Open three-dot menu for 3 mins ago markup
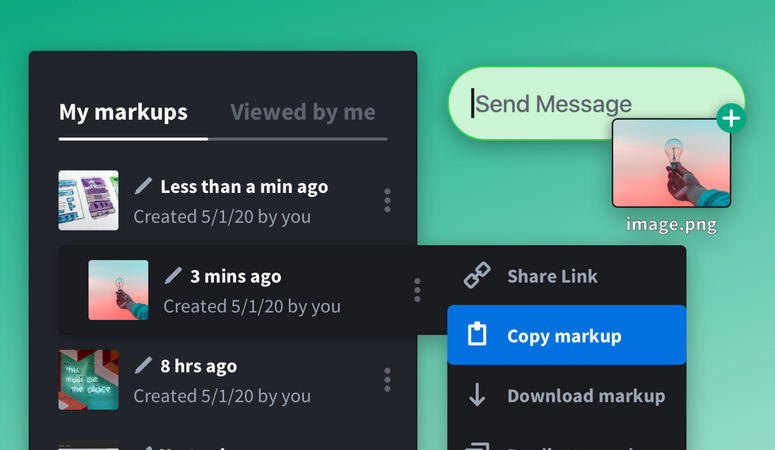The width and height of the screenshot is (775, 450). pyautogui.click(x=417, y=290)
